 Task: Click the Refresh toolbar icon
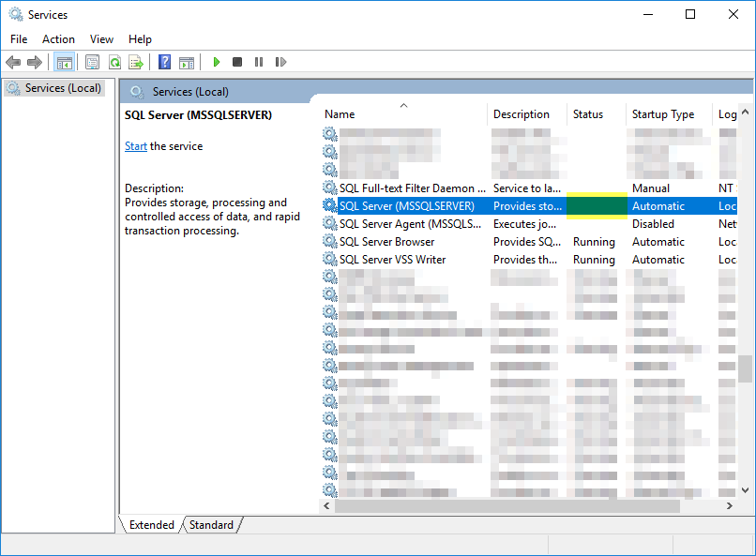coord(114,62)
